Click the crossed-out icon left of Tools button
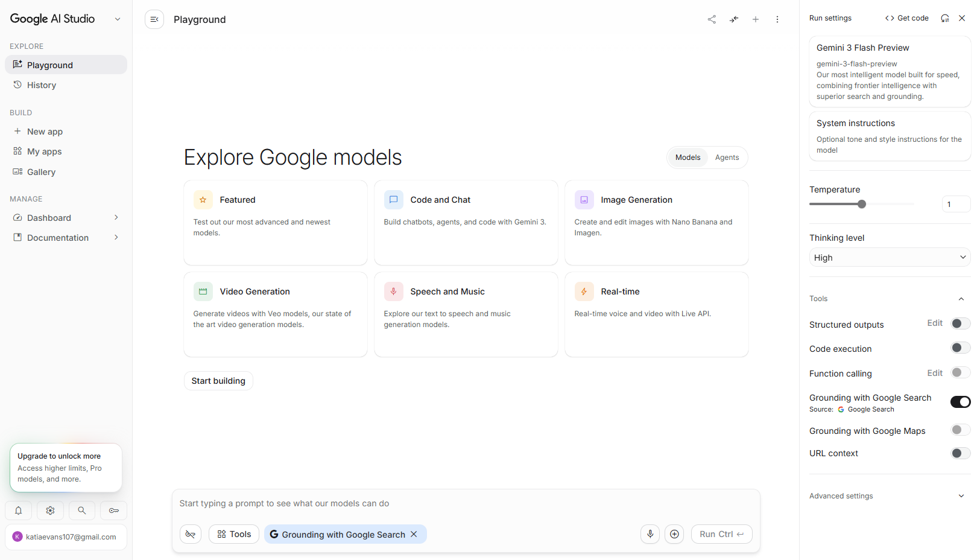 pos(191,534)
